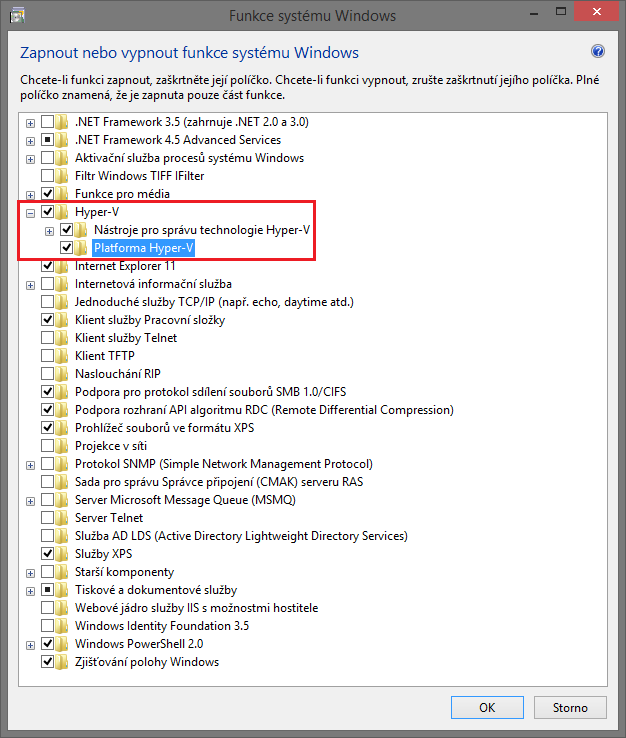Click the folder icon beside Internet Explorer 11
This screenshot has height=738, width=626.
click(64, 266)
